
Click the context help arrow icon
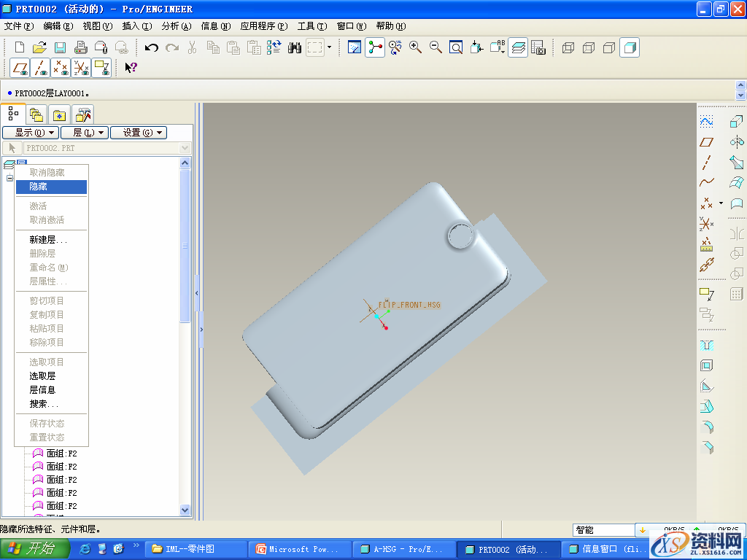pyautogui.click(x=131, y=68)
